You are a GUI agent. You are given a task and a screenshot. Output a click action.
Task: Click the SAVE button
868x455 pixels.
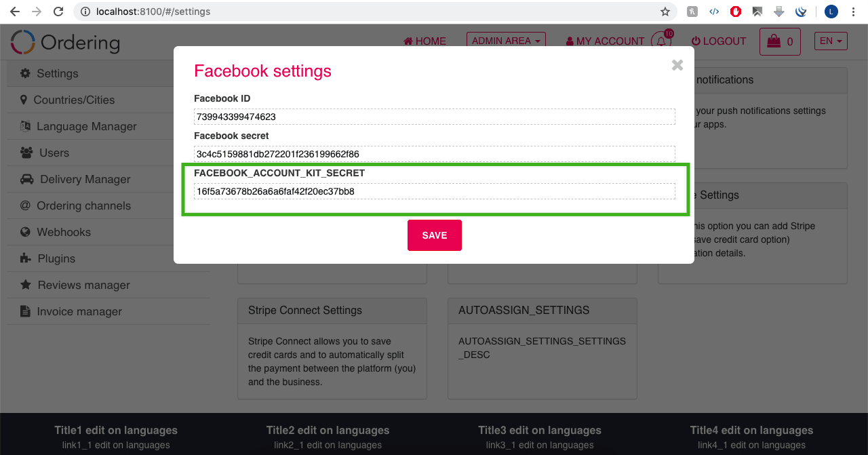click(435, 235)
